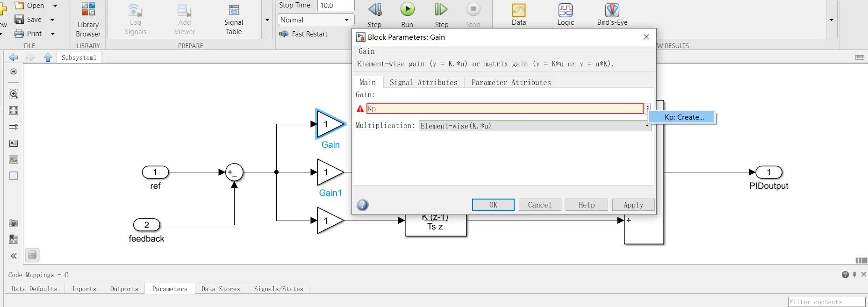Open the Data Stores tab

tap(221, 289)
